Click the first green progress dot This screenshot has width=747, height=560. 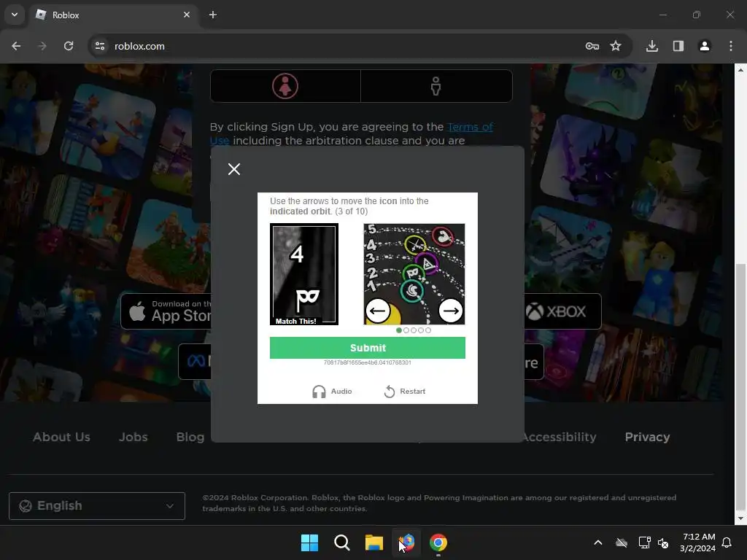click(x=399, y=330)
